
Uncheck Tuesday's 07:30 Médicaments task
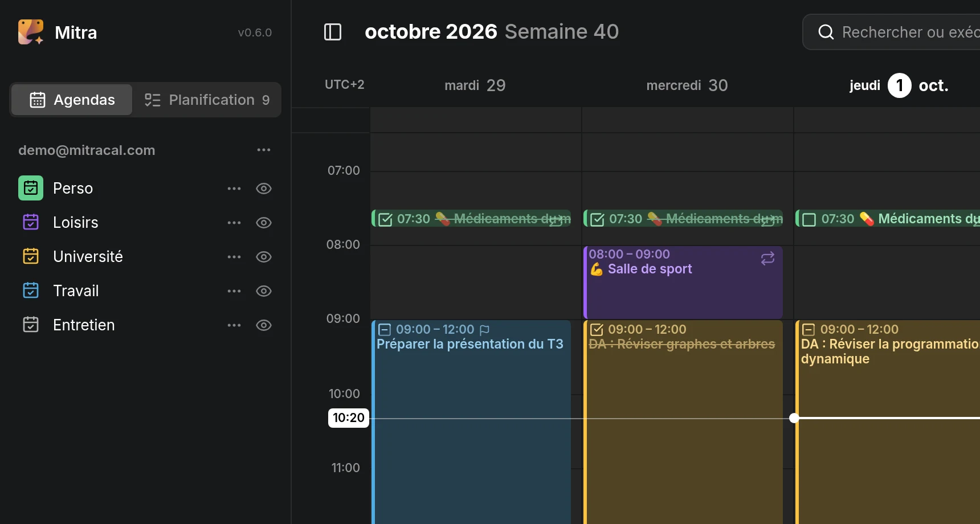click(385, 219)
